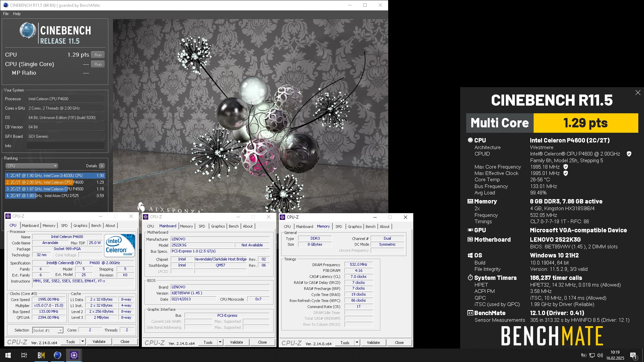Click the CPUID verified shield icon
The width and height of the screenshot is (644, 362).
[x=629, y=154]
